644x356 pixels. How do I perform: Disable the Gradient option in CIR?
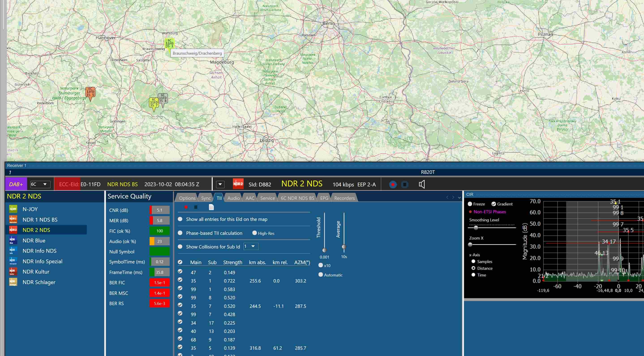point(494,204)
